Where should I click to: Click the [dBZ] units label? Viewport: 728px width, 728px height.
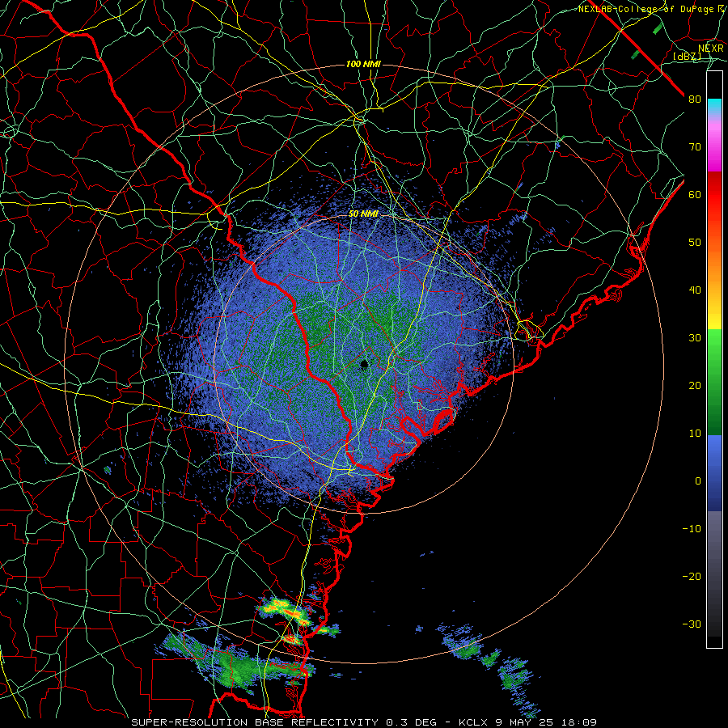coord(687,56)
